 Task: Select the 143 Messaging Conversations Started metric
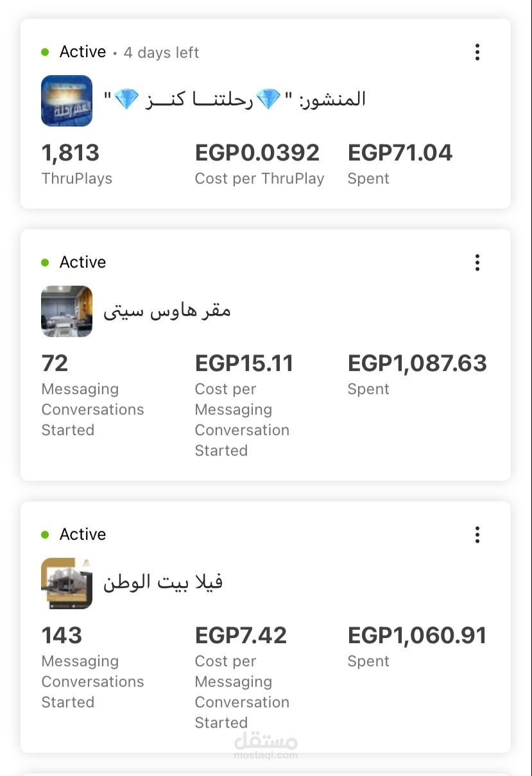[x=92, y=667]
